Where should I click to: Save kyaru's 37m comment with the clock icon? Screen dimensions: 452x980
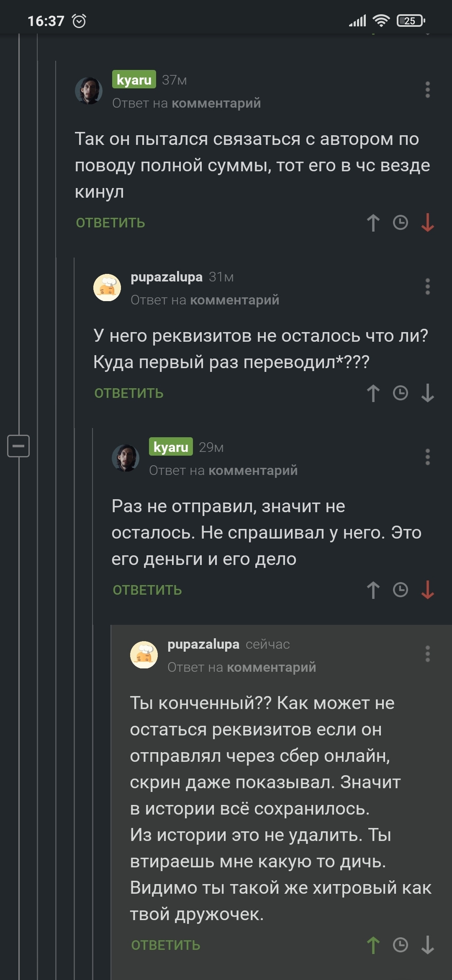pos(401,222)
